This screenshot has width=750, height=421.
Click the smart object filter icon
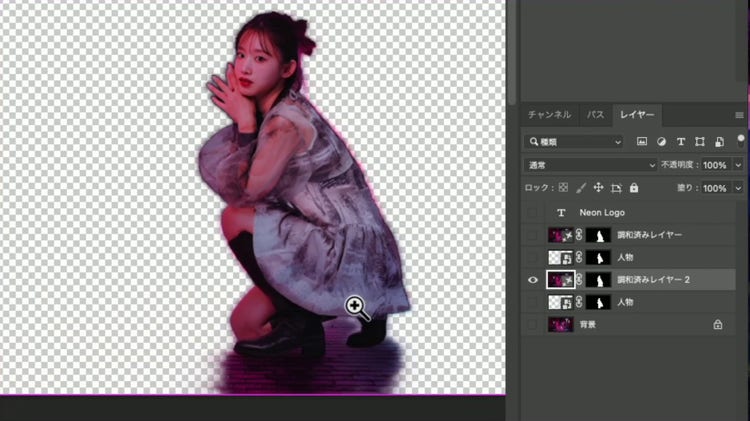[719, 141]
